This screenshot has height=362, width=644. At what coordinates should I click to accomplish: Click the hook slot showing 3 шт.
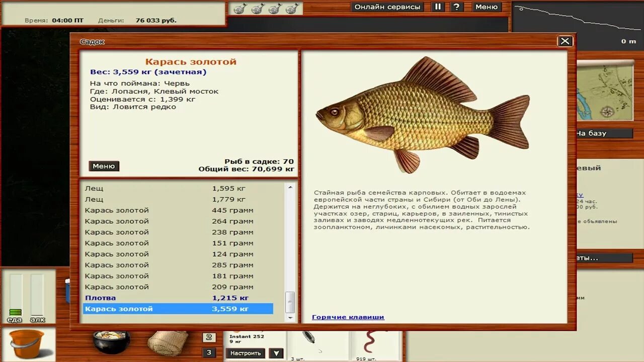pos(317,346)
